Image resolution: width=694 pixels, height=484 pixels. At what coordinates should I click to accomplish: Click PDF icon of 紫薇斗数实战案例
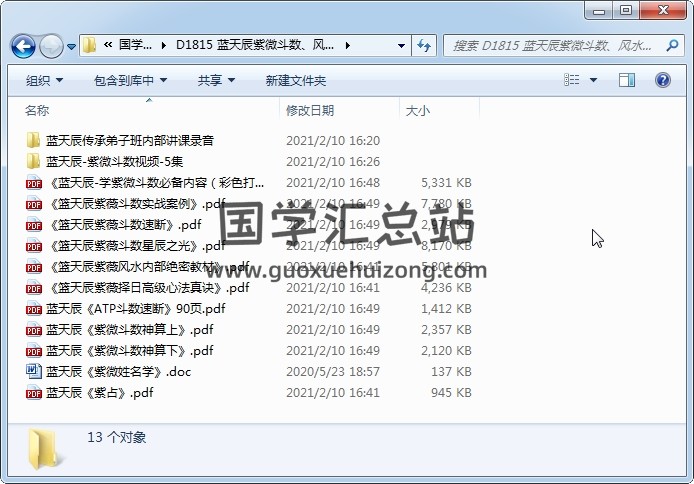pyautogui.click(x=34, y=204)
